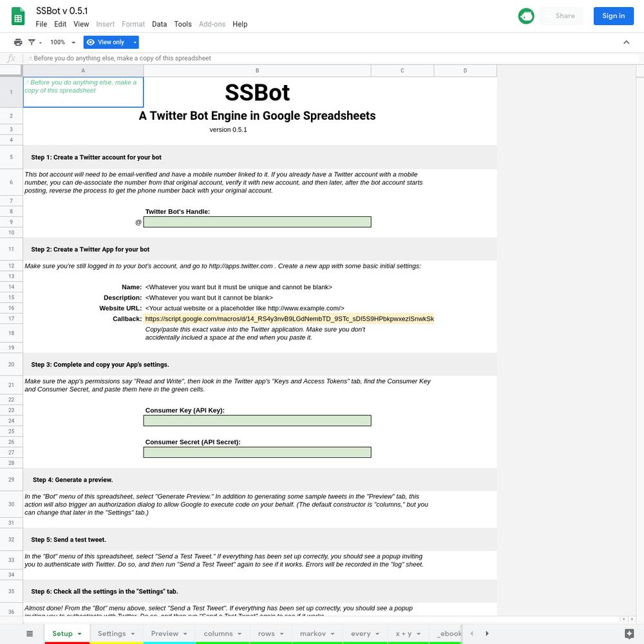The image size is (644, 644).
Task: Click the Sign in button
Action: pos(613,16)
